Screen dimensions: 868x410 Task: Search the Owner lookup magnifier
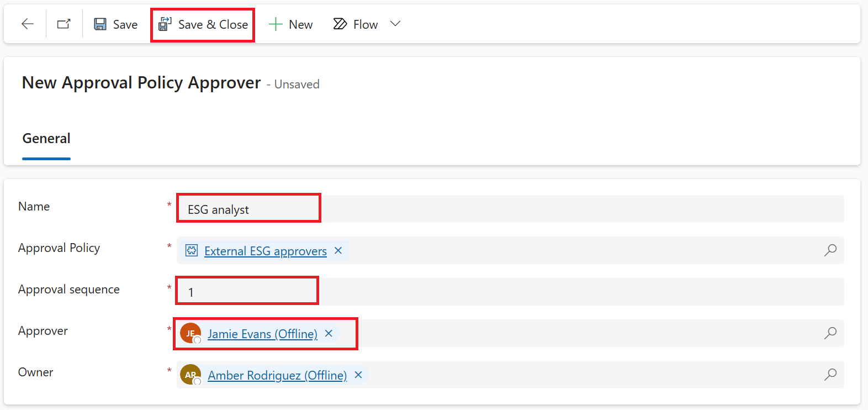830,375
